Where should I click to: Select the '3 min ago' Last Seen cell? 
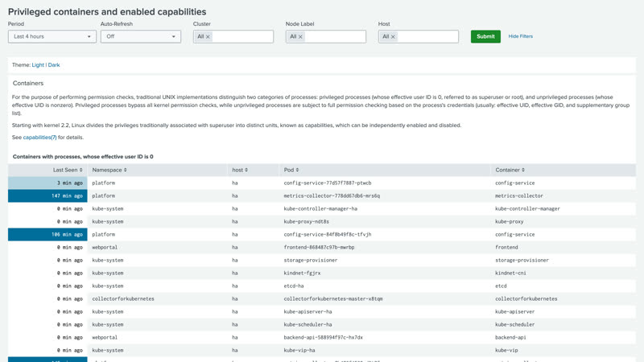click(x=47, y=183)
